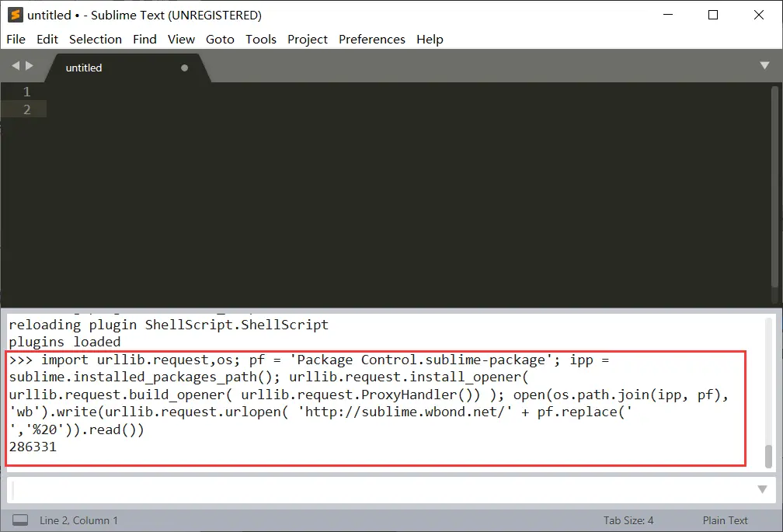Open the Tools menu

pyautogui.click(x=261, y=39)
